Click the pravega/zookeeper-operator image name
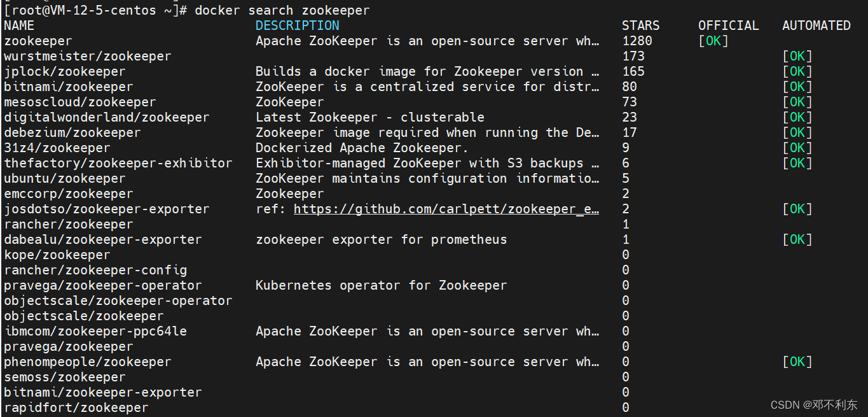The image size is (868, 417). click(102, 285)
